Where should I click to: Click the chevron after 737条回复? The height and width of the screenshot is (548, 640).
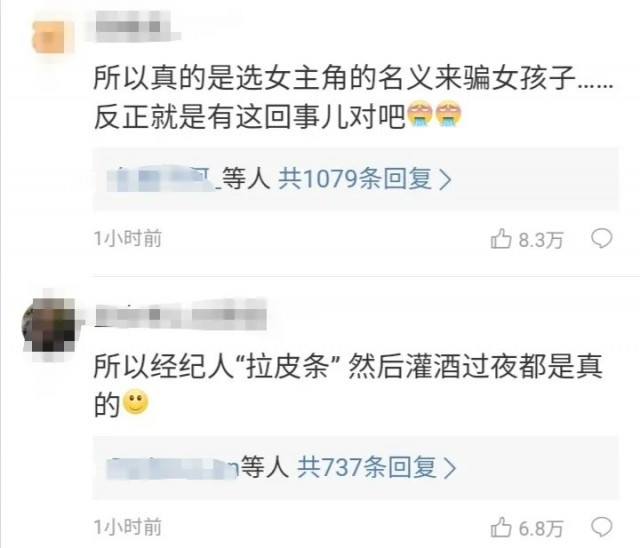[x=449, y=468]
